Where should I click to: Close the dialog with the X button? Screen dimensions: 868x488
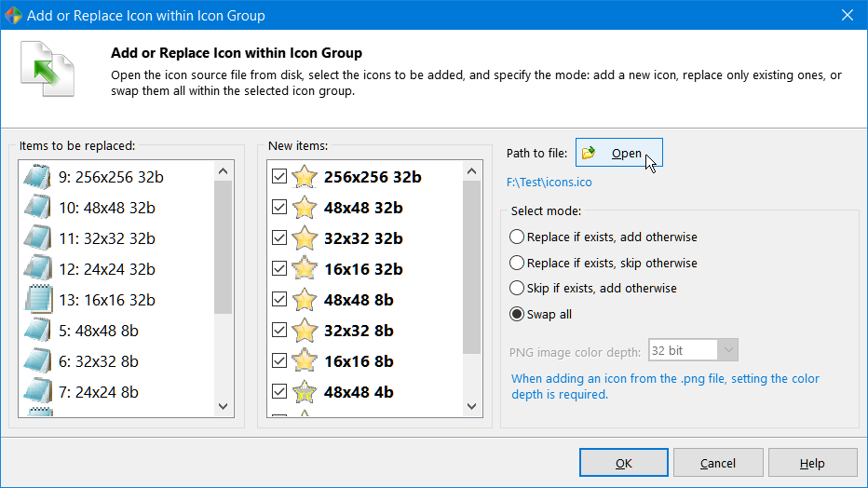click(848, 15)
